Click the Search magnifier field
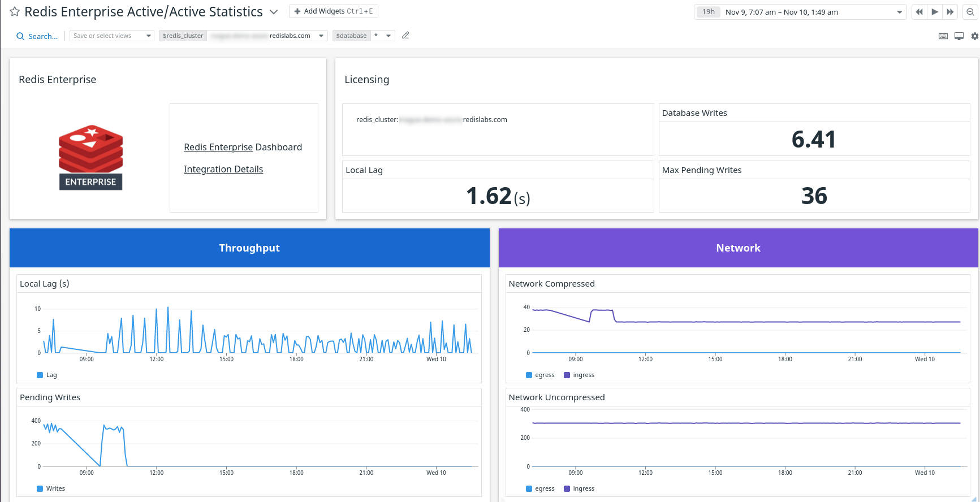980x502 pixels. tap(37, 36)
